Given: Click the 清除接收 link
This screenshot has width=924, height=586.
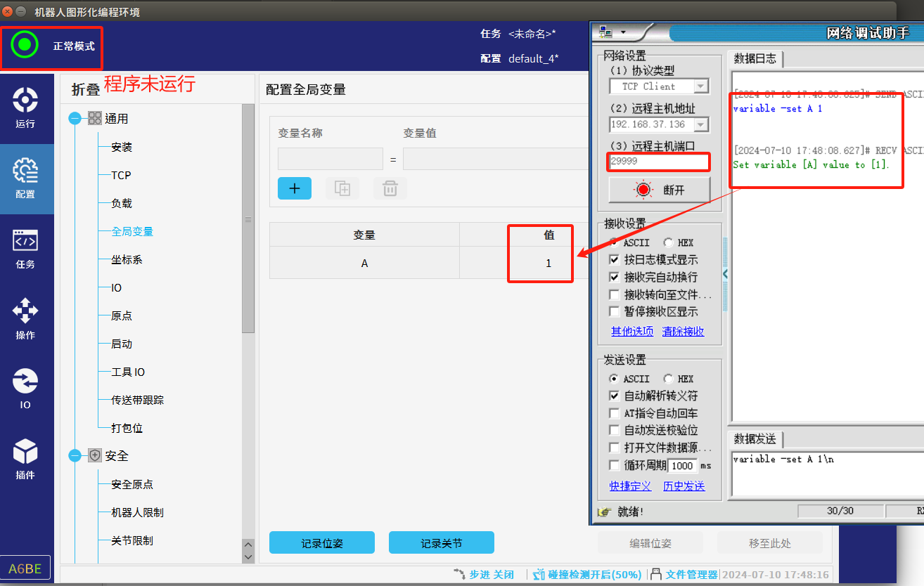Looking at the screenshot, I should click(x=683, y=331).
